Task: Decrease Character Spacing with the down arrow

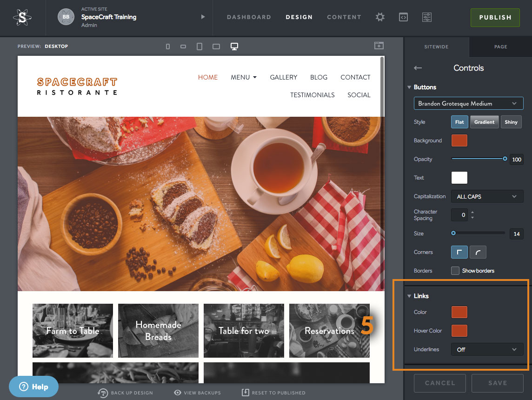Action: tap(472, 218)
